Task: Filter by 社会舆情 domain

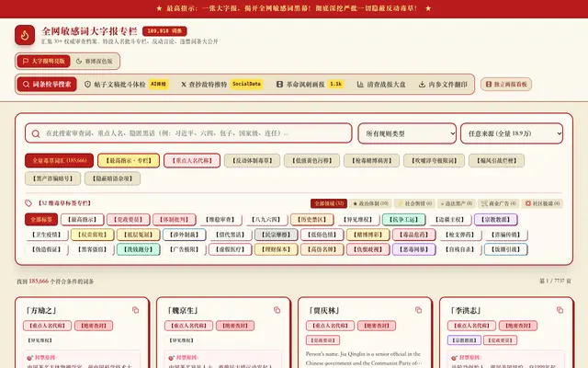Action: 414,203
